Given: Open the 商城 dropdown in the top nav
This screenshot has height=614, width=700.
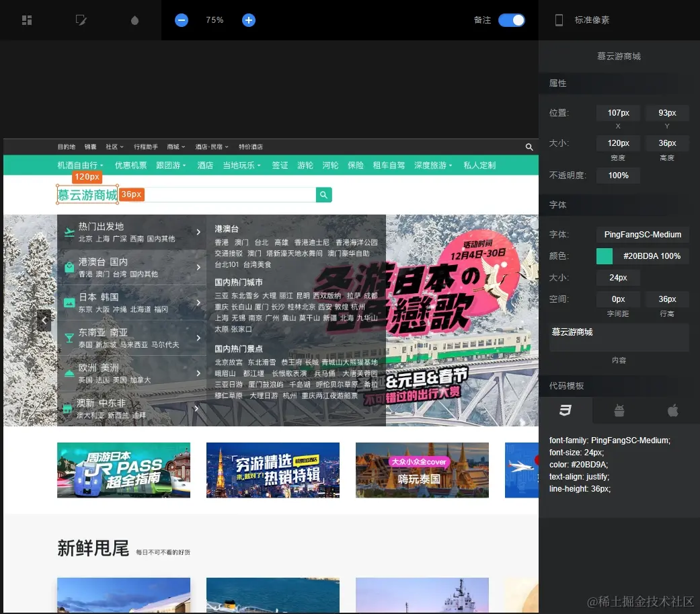Looking at the screenshot, I should pos(176,147).
